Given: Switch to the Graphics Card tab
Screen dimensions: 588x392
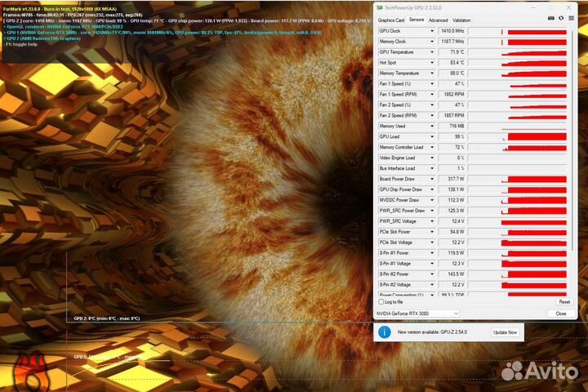Looking at the screenshot, I should point(390,20).
